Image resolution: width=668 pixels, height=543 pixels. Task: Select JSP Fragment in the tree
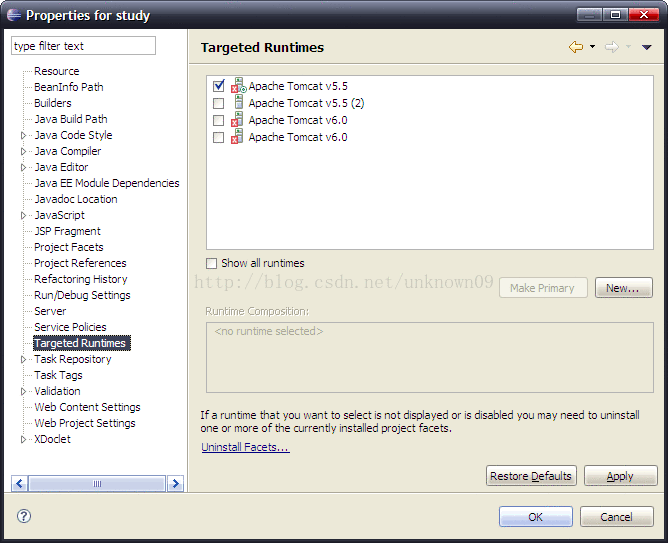[67, 231]
